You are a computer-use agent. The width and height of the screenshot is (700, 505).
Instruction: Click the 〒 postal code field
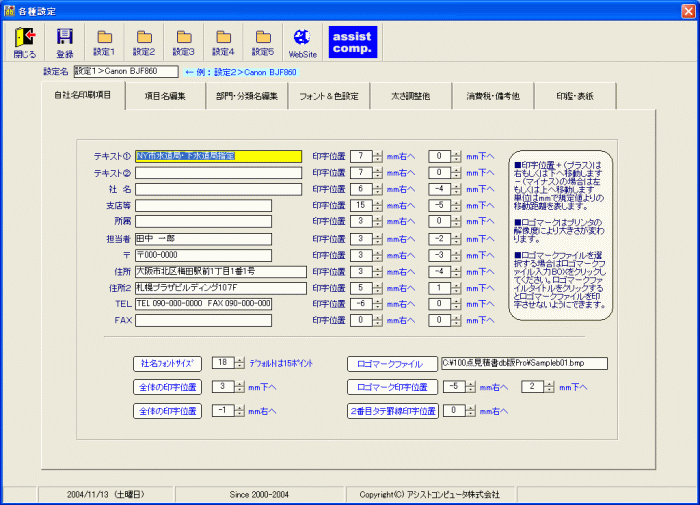click(204, 255)
